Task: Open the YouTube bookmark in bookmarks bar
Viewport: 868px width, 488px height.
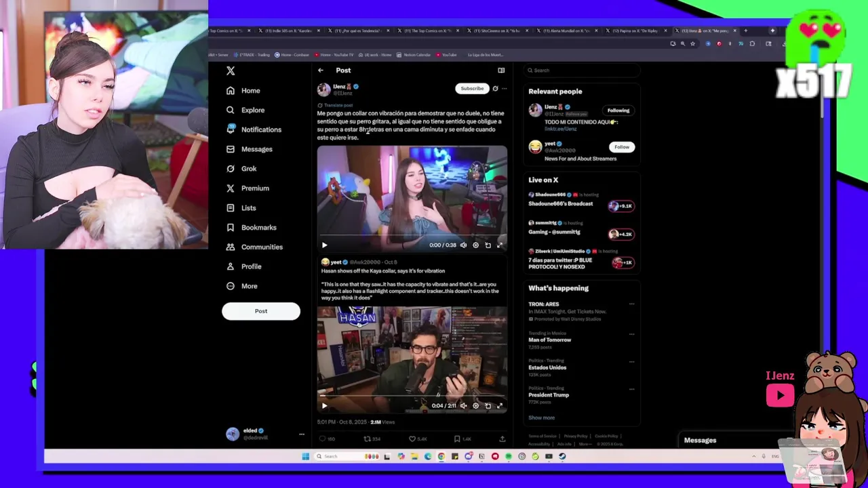Action: tap(446, 55)
